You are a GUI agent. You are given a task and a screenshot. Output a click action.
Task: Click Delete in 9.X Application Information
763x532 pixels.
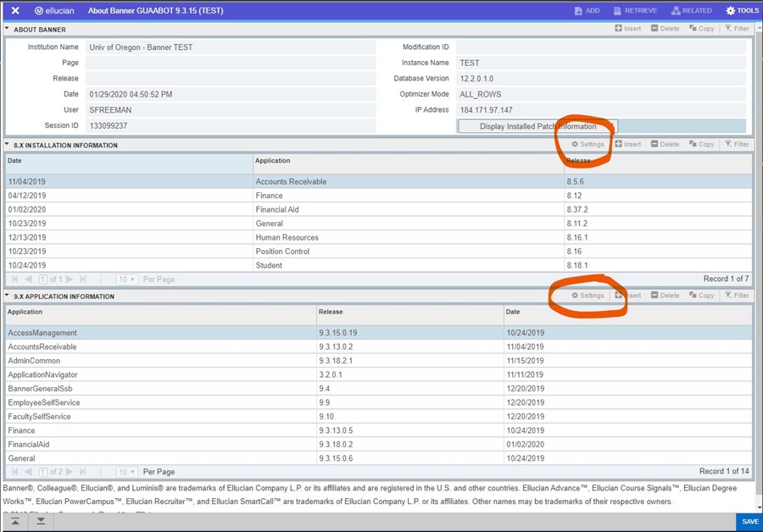pyautogui.click(x=666, y=296)
